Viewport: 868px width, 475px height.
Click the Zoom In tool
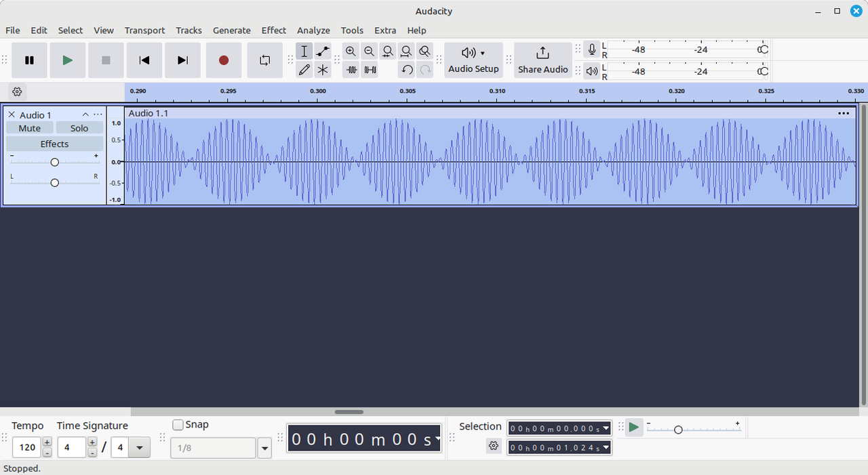(351, 51)
